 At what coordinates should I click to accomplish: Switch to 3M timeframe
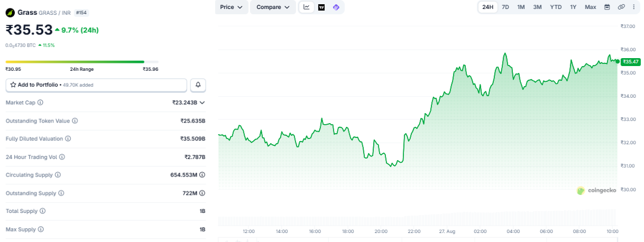(537, 7)
